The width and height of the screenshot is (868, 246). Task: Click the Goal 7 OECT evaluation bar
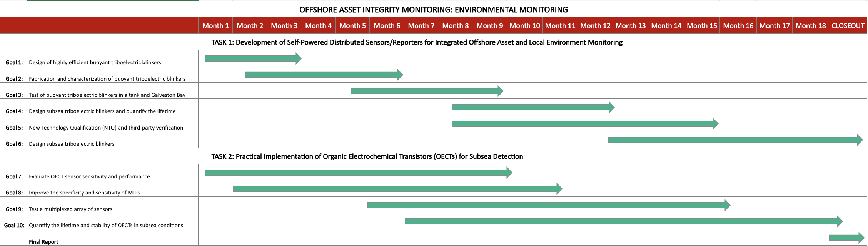358,173
